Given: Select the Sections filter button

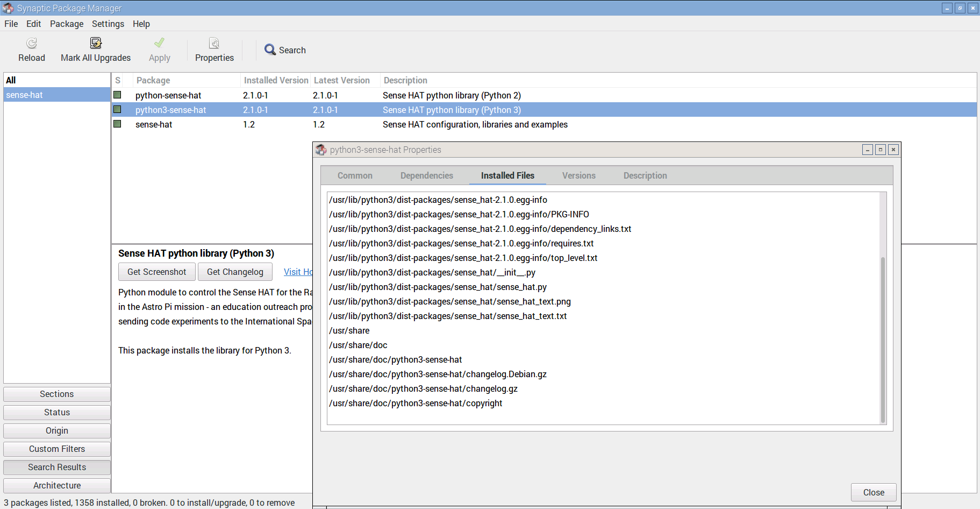Looking at the screenshot, I should click(57, 394).
